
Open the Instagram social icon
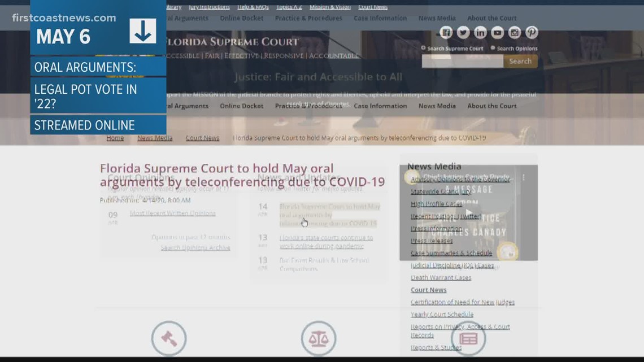tap(515, 32)
